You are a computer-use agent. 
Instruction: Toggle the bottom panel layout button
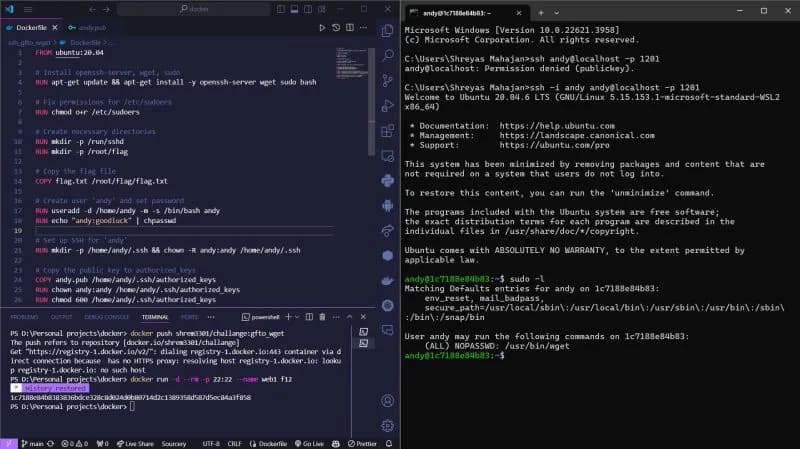294,9
